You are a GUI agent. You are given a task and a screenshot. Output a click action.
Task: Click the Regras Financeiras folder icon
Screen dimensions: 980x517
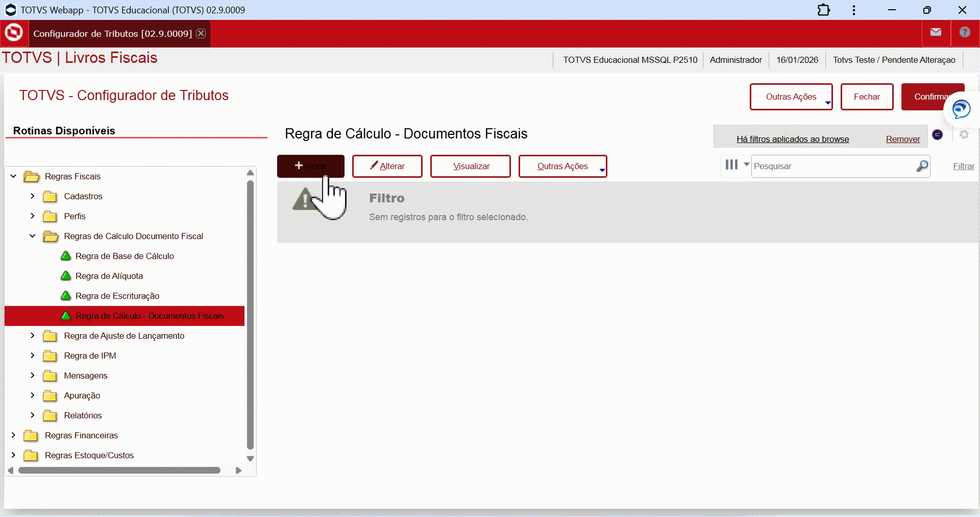pyautogui.click(x=31, y=435)
